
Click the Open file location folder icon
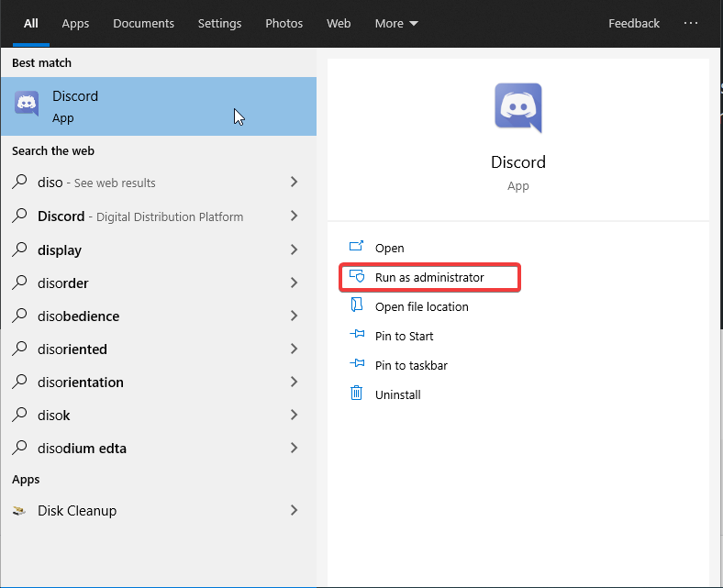pos(356,305)
